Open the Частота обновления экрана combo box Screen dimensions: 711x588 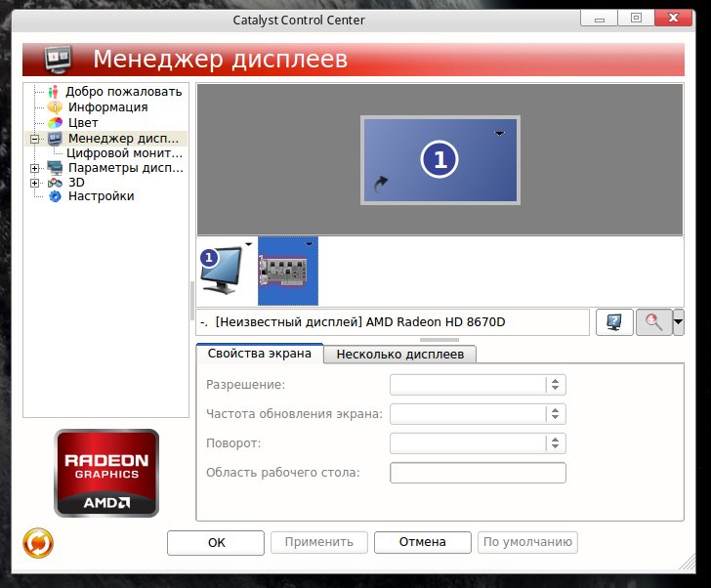(x=478, y=414)
